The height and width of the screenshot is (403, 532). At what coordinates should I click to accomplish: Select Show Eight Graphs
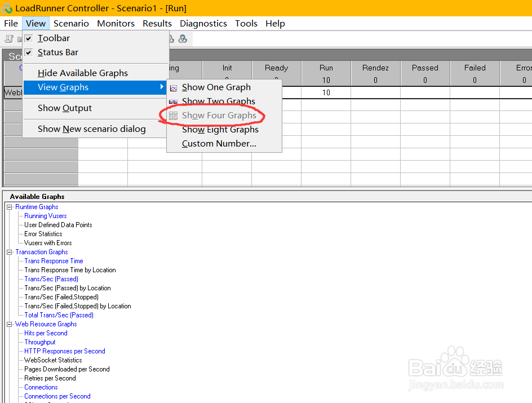click(224, 130)
